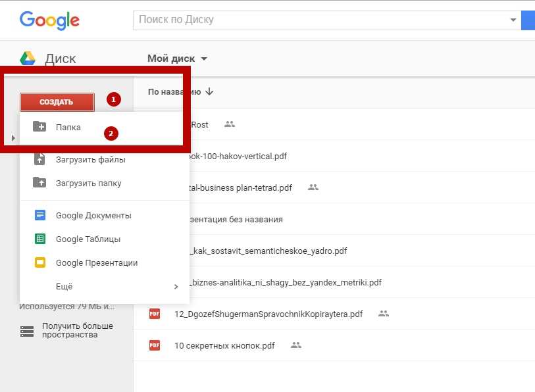Screen dimensions: 535x392
Task: Select Загрузить папку menu item
Action: tap(105, 183)
